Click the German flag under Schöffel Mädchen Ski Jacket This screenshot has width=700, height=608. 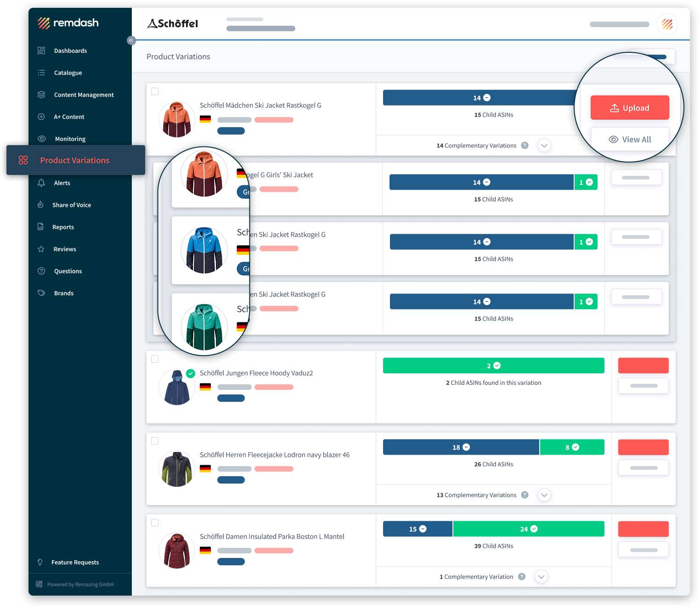coord(205,119)
